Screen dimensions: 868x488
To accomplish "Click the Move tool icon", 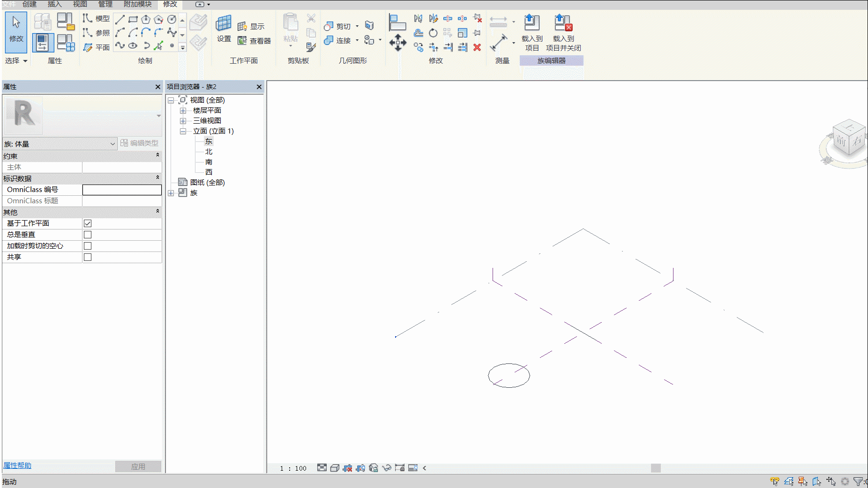I will click(398, 43).
